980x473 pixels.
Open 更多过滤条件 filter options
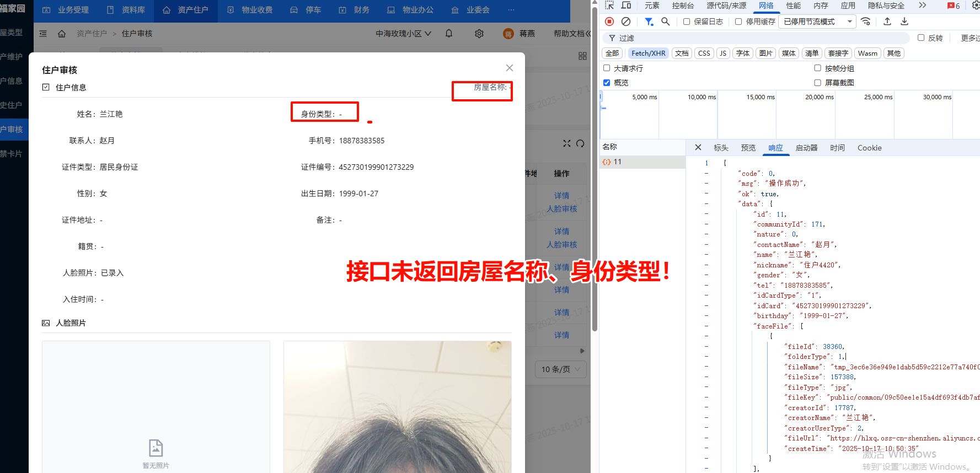tap(970, 38)
